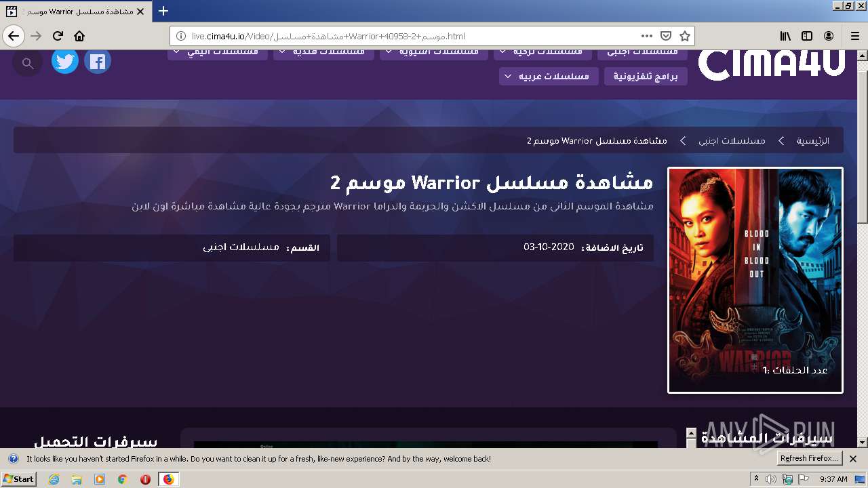Screen dimensions: 868x488
Task: Open the Library bookshelf icon
Action: coord(785,36)
